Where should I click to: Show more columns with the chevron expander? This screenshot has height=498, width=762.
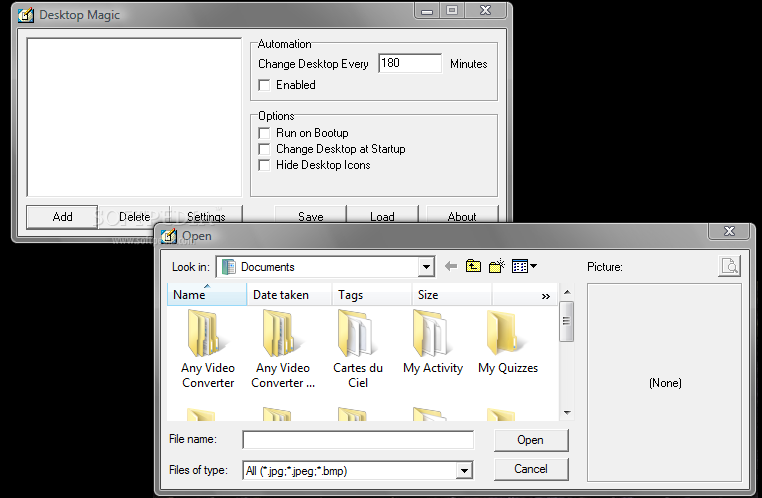click(546, 296)
